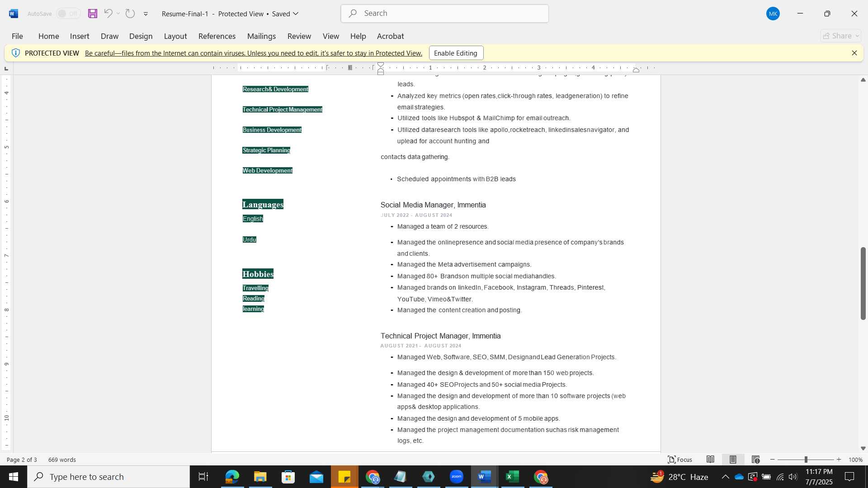
Task: Open the Design tab
Action: pos(141,36)
